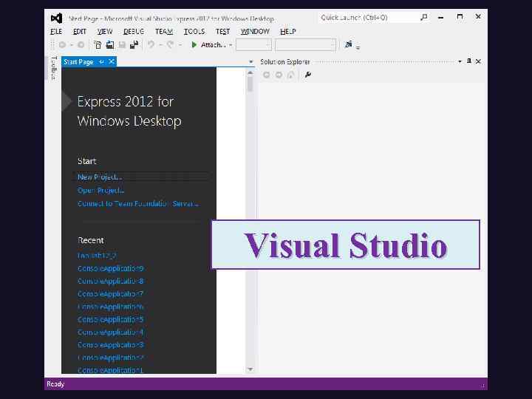Start debugging with green Attach arrow

(194, 45)
